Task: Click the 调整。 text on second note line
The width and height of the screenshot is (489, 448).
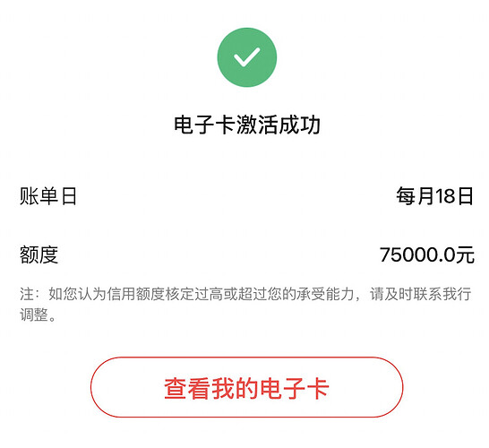Action: pyautogui.click(x=38, y=314)
